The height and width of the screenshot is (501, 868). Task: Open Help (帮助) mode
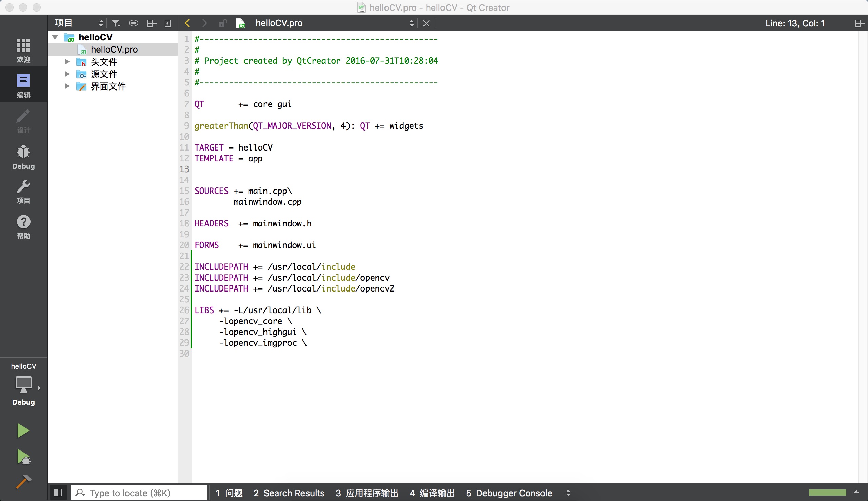(23, 227)
